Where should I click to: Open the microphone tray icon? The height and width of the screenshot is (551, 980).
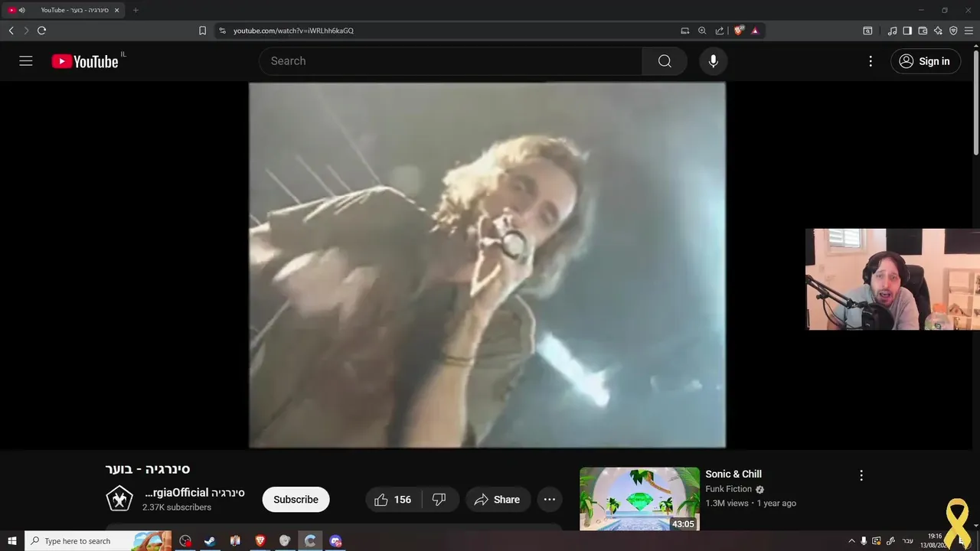point(864,541)
